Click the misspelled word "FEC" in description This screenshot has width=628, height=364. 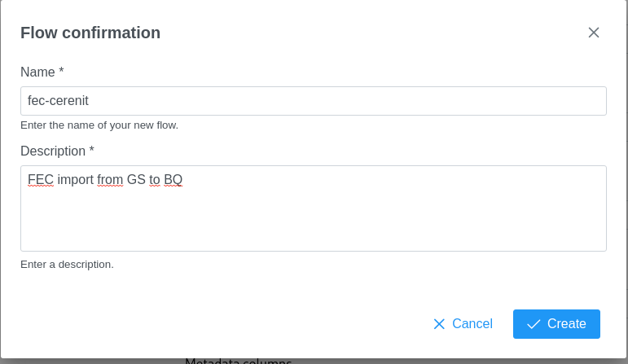(x=41, y=180)
